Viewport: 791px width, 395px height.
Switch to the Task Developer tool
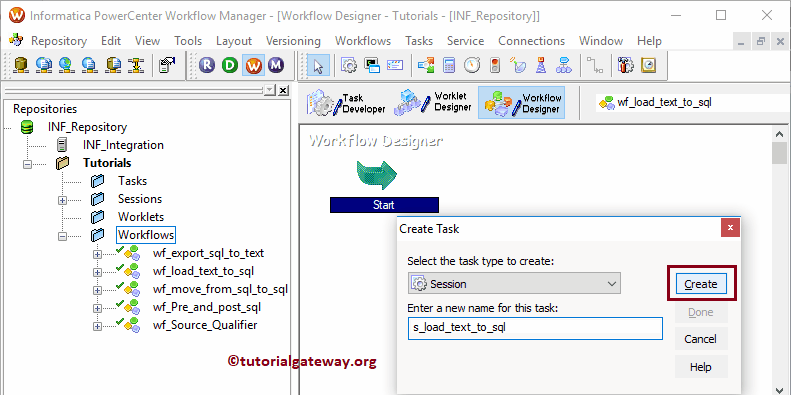click(347, 103)
